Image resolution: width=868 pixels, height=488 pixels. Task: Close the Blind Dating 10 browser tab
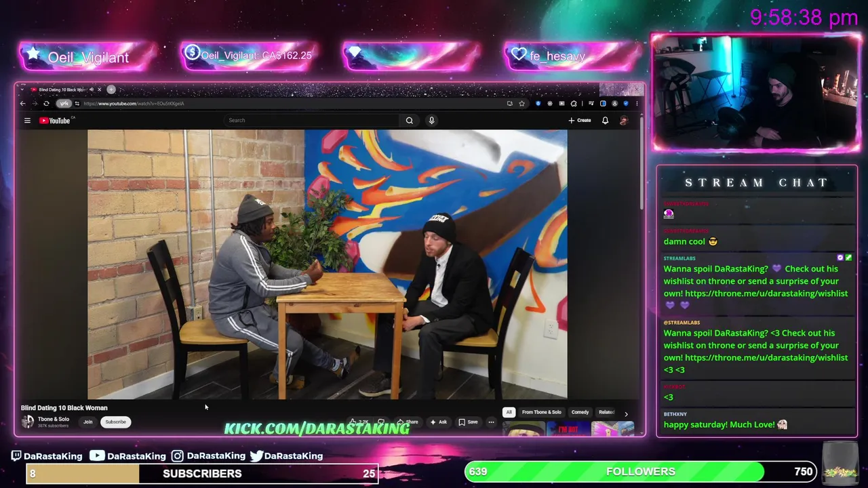tap(99, 89)
